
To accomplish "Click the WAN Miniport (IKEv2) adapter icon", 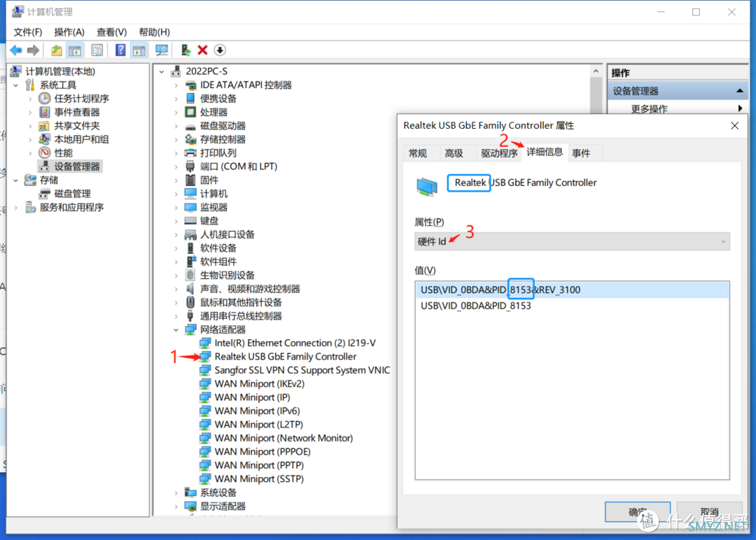I will [205, 384].
